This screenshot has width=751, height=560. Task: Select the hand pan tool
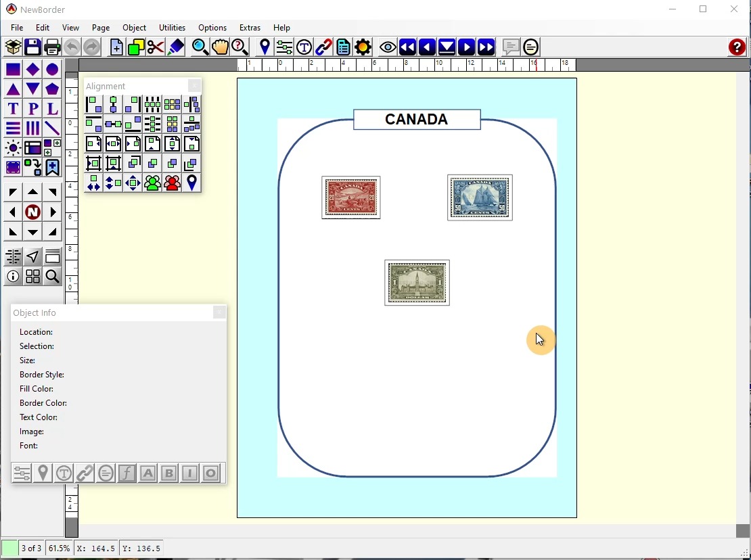pos(221,47)
